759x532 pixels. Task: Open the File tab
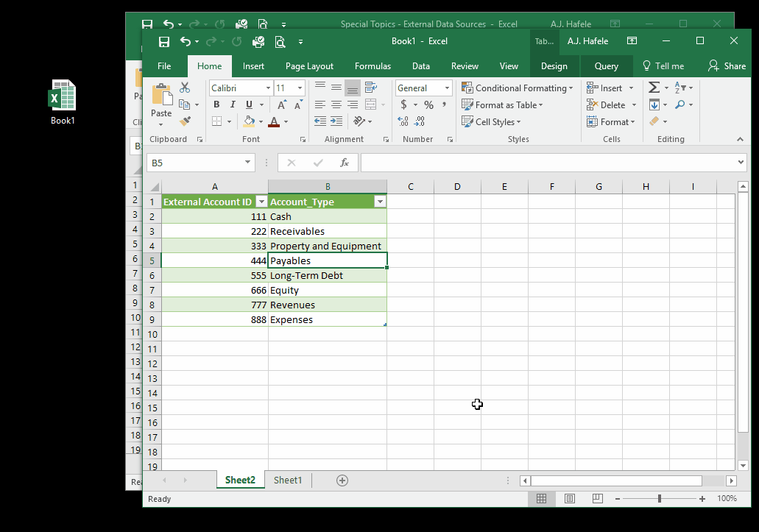164,66
